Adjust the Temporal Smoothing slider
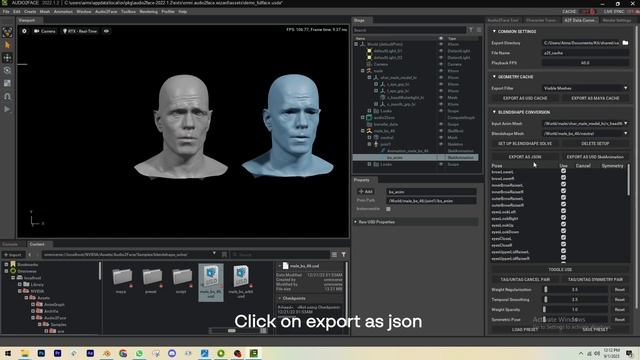The height and width of the screenshot is (360, 640). click(575, 300)
